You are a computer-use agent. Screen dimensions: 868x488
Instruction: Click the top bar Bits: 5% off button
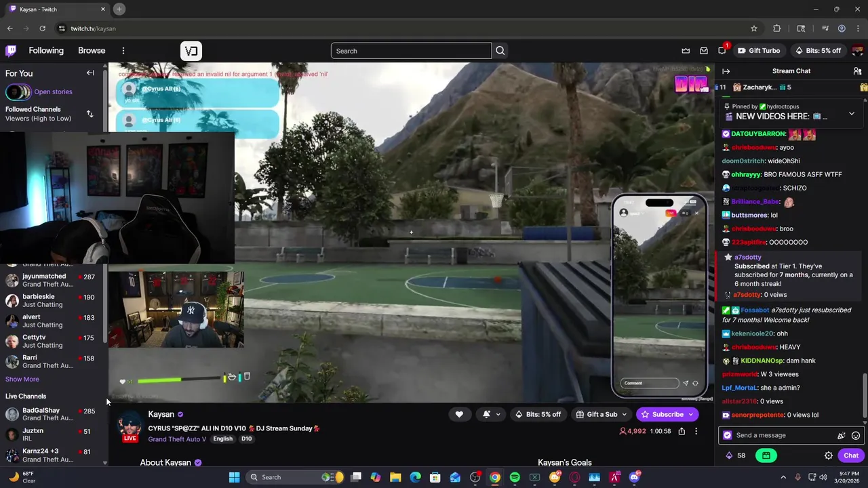817,51
